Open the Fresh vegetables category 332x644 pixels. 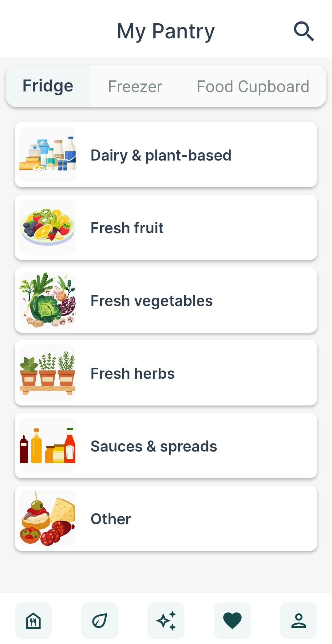coord(166,300)
